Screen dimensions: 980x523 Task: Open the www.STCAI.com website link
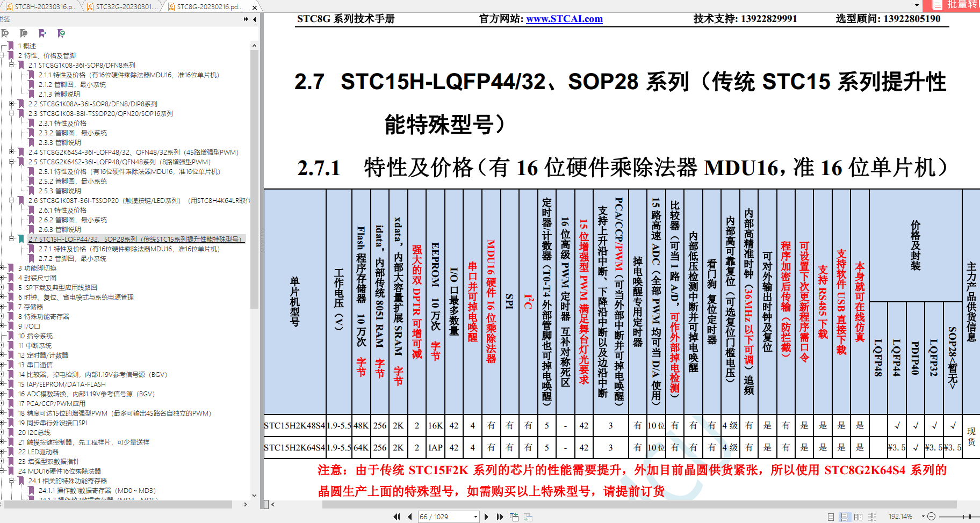coord(564,19)
